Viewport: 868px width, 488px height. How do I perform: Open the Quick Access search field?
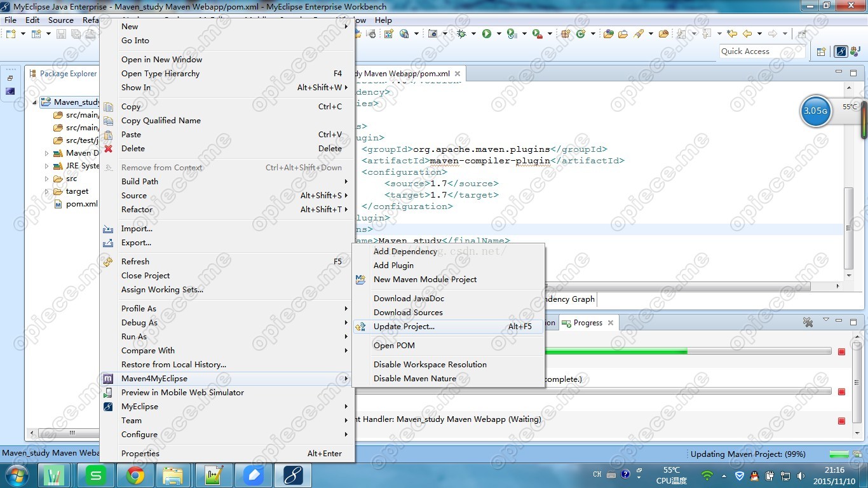tap(762, 51)
